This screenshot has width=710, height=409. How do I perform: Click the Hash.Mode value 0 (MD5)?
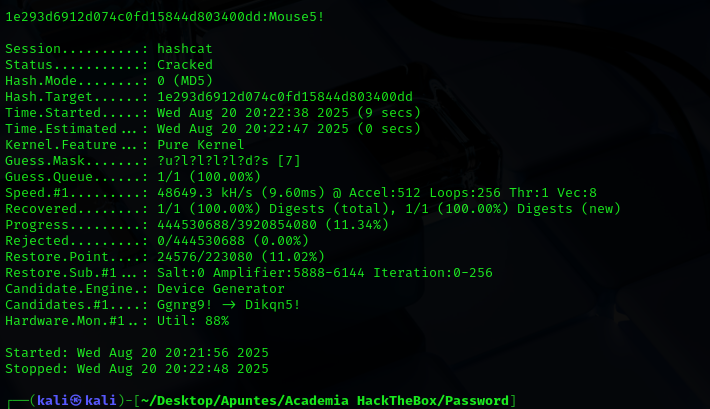pyautogui.click(x=189, y=81)
